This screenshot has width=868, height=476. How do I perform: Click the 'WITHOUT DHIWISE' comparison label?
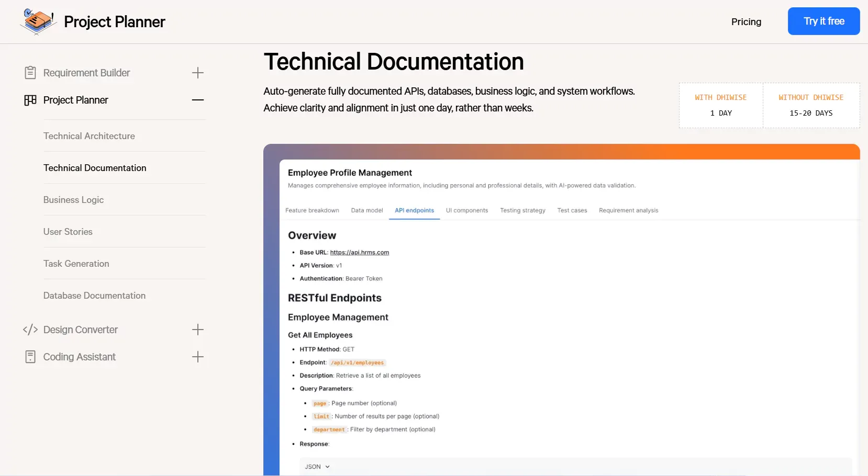[811, 97]
